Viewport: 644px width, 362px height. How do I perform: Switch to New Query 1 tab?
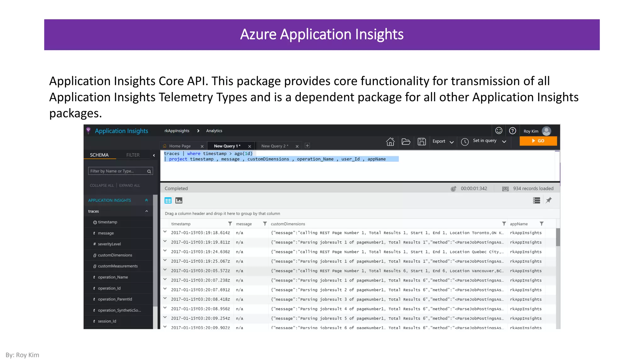click(x=227, y=146)
